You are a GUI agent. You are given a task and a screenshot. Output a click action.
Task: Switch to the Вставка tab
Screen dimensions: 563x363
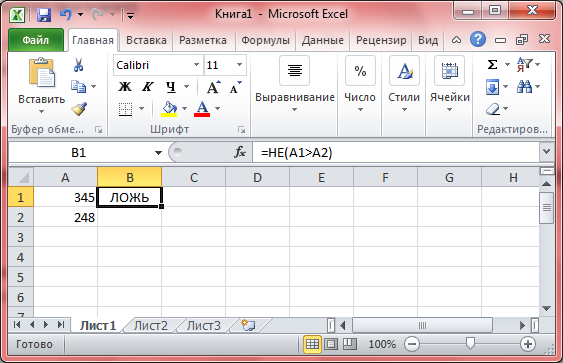click(x=146, y=40)
